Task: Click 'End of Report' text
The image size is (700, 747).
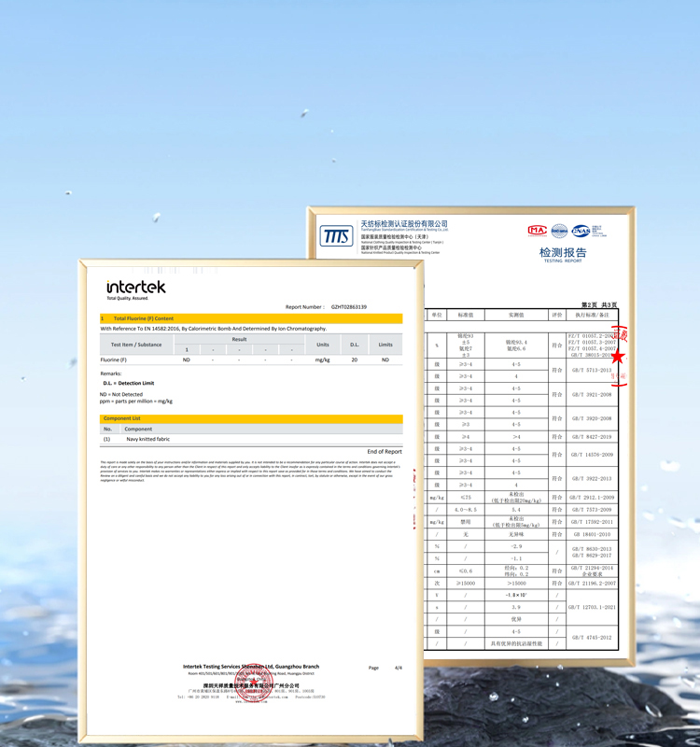Action: [385, 452]
